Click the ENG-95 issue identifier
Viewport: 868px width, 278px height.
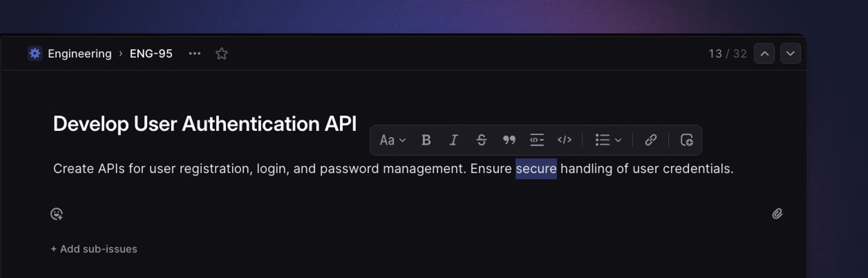[151, 54]
